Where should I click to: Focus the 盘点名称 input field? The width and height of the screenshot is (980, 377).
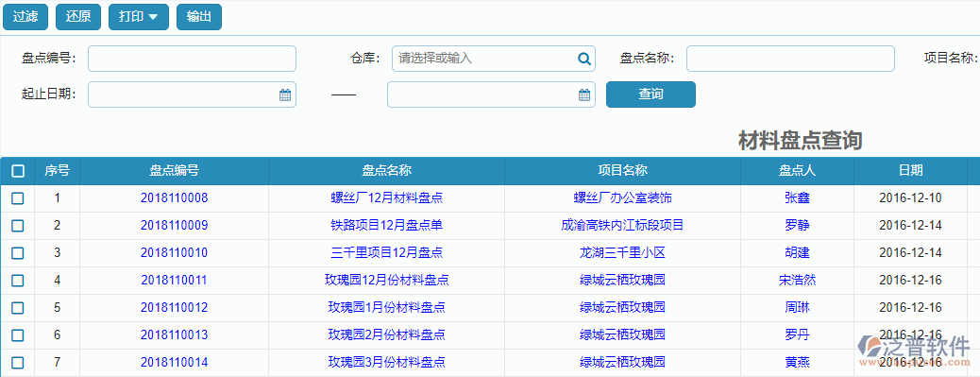coord(790,59)
